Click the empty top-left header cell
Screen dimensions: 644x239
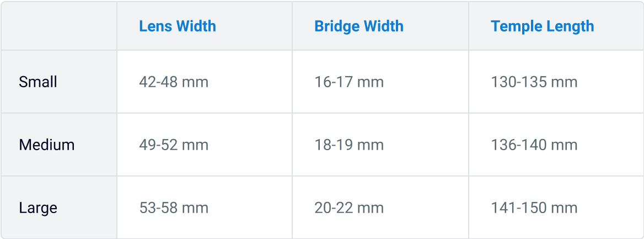(x=59, y=26)
